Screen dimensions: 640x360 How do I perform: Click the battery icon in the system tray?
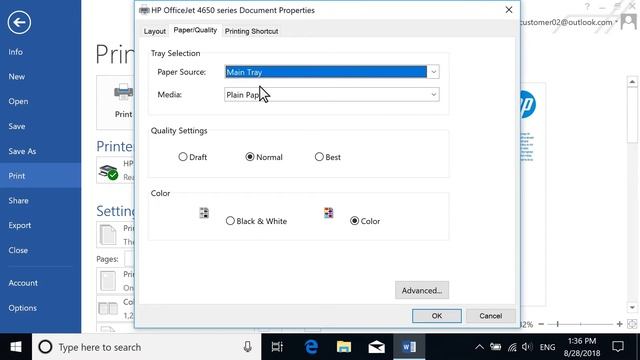496,347
